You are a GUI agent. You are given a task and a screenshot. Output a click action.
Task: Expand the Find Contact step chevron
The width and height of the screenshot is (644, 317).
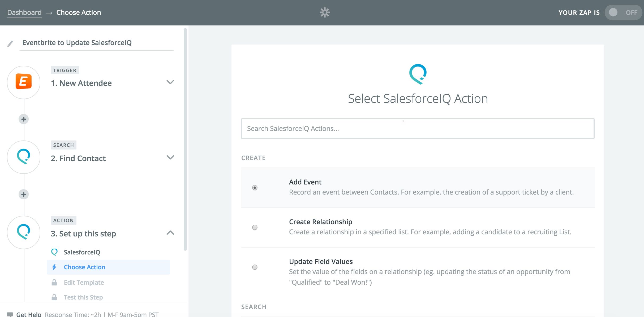170,157
